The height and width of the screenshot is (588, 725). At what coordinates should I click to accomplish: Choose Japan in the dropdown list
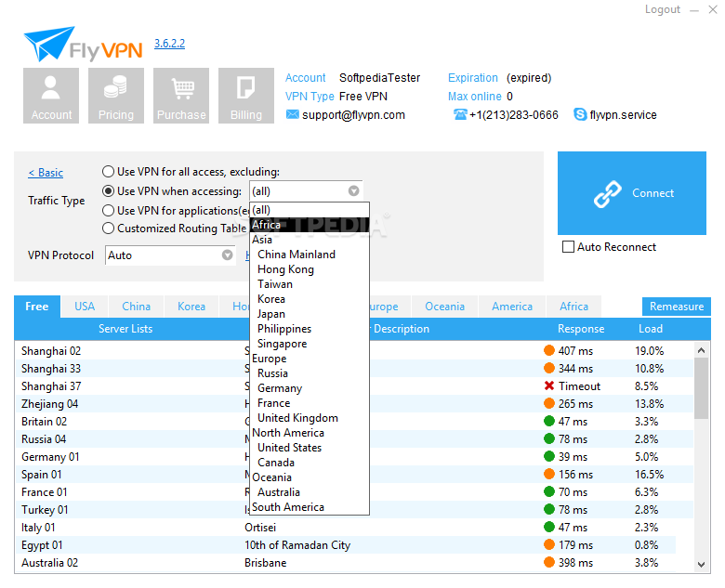coord(310,314)
